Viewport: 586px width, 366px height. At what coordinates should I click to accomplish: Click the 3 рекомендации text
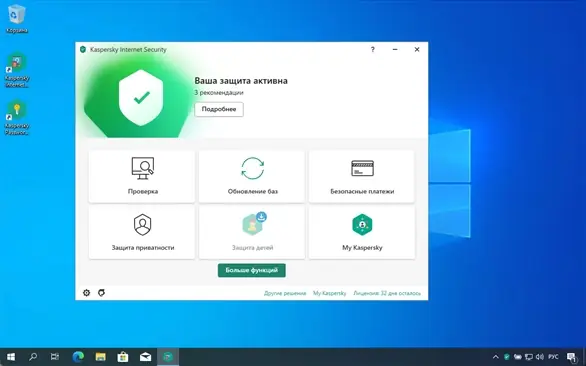[x=219, y=92]
